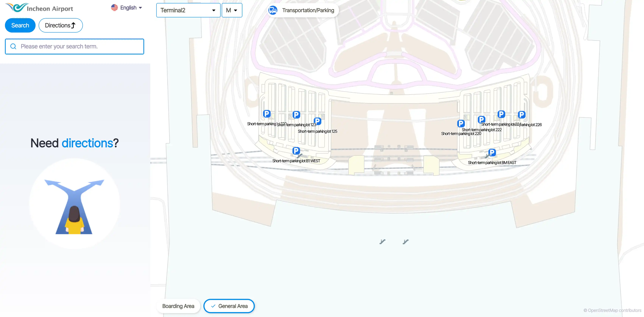Viewport: 644px width, 317px height.
Task: Click the bus icon on Transportation/Parking
Action: (273, 10)
